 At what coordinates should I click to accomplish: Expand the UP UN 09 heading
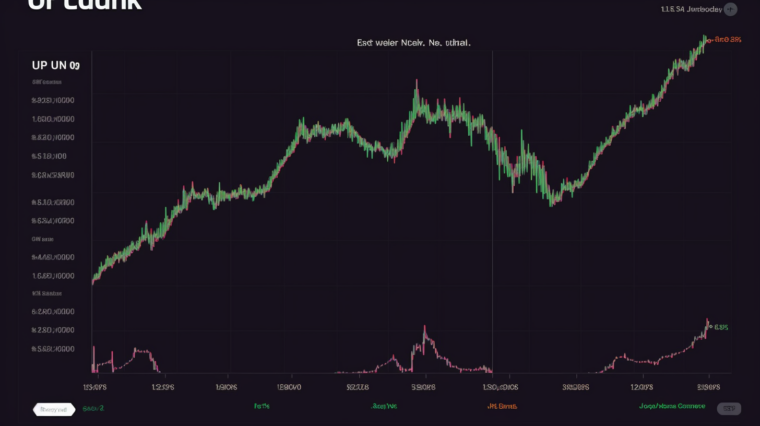tap(56, 63)
